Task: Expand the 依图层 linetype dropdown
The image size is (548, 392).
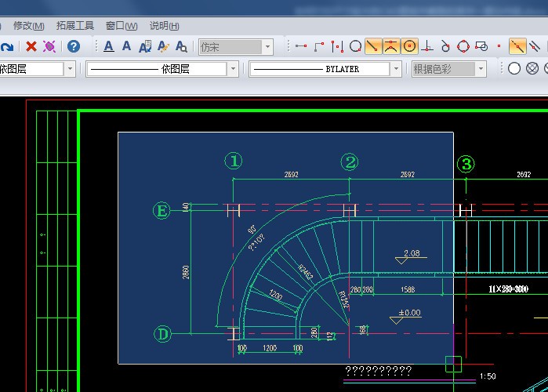Action: 233,69
